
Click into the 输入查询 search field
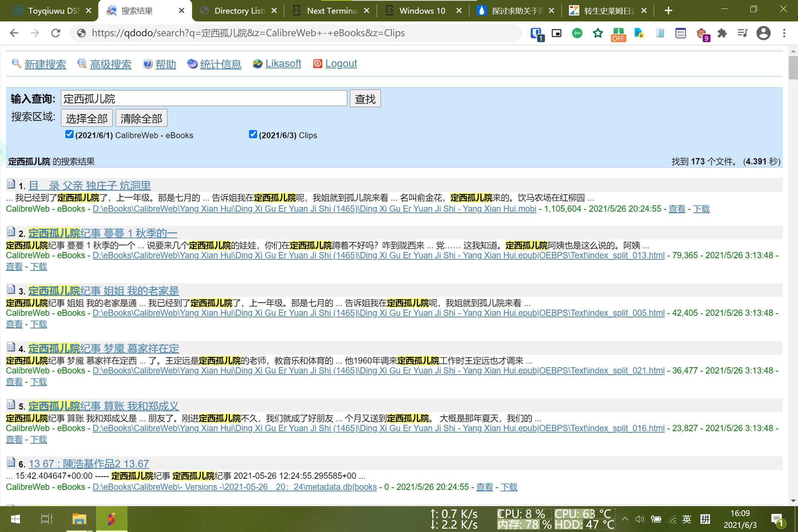[x=204, y=99]
